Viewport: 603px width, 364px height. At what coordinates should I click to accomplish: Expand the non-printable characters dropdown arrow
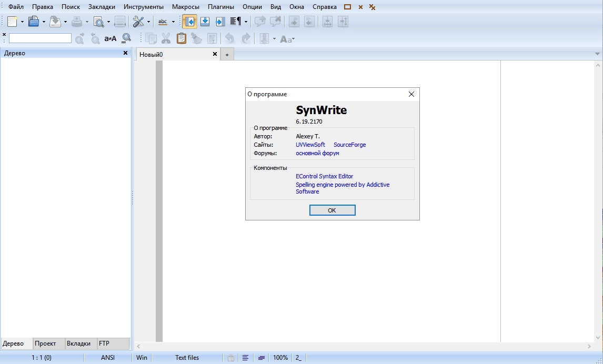(246, 22)
